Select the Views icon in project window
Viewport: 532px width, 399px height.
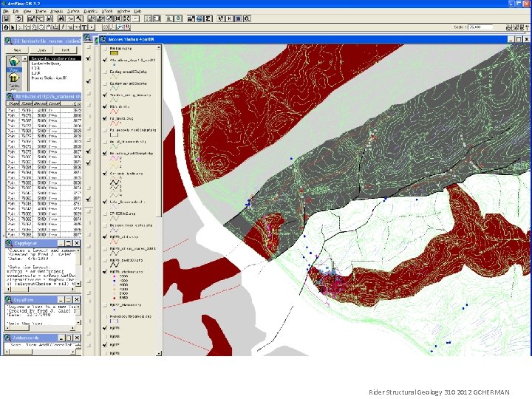click(14, 63)
